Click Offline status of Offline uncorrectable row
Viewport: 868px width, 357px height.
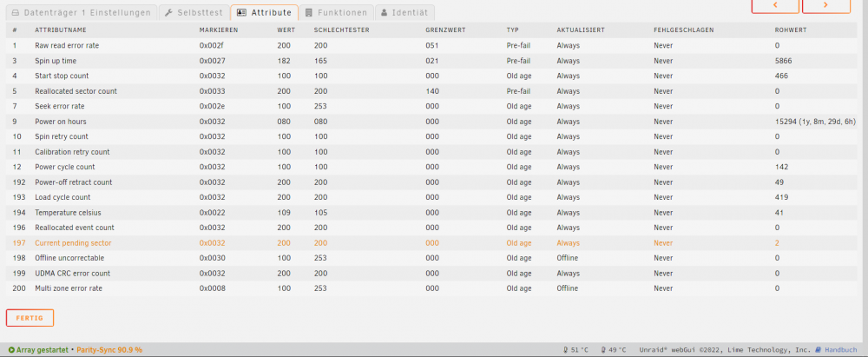click(568, 258)
